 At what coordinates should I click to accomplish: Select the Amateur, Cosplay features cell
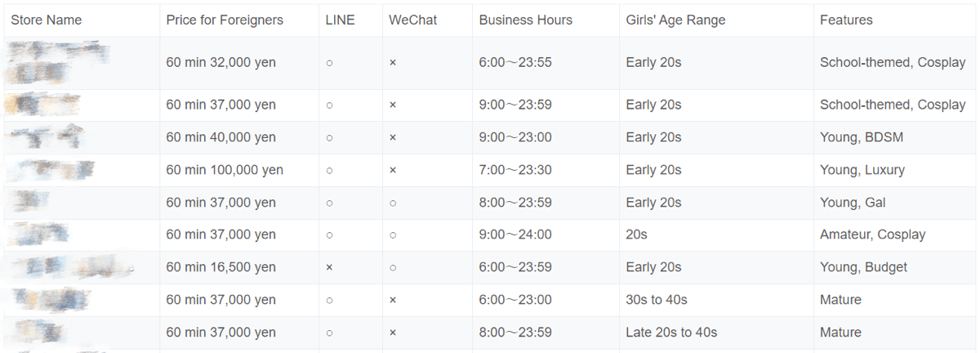tap(872, 235)
